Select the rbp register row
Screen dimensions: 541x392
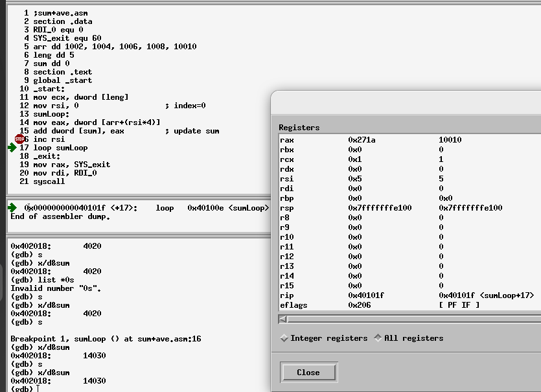tap(410, 198)
